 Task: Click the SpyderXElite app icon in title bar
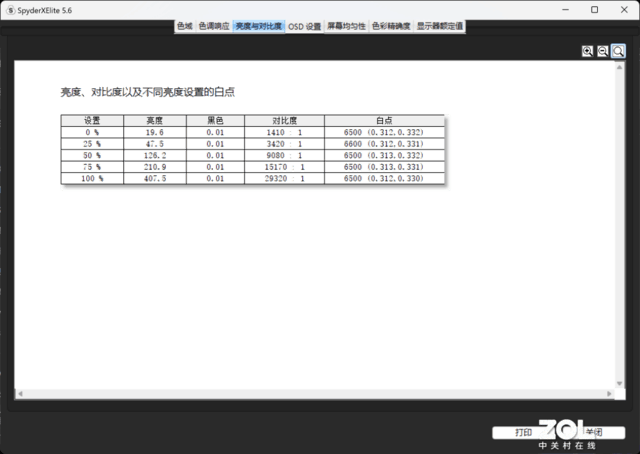coord(11,10)
